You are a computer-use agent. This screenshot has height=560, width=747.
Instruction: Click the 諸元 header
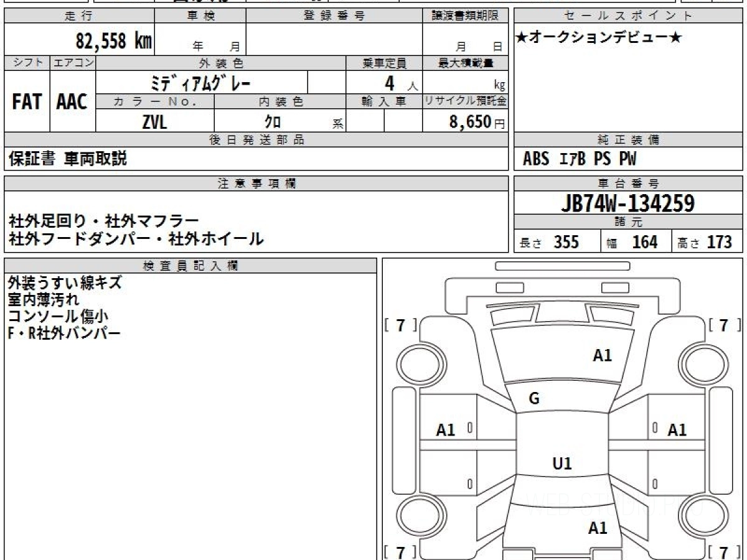629,222
